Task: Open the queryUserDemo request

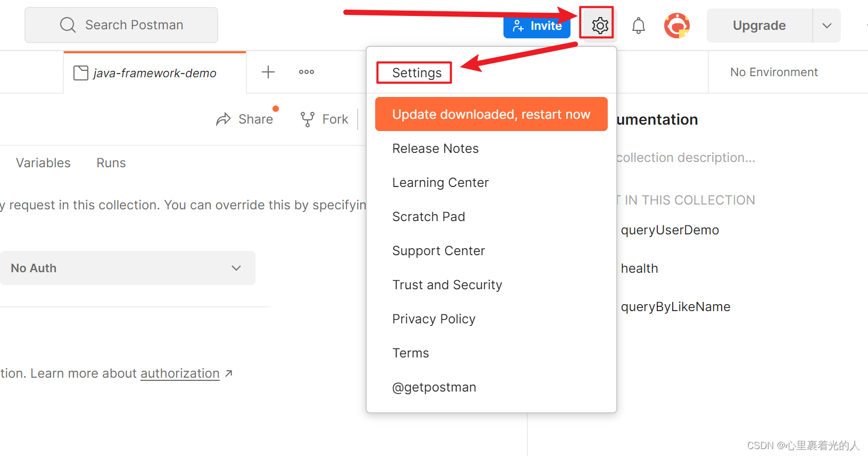Action: (x=669, y=230)
